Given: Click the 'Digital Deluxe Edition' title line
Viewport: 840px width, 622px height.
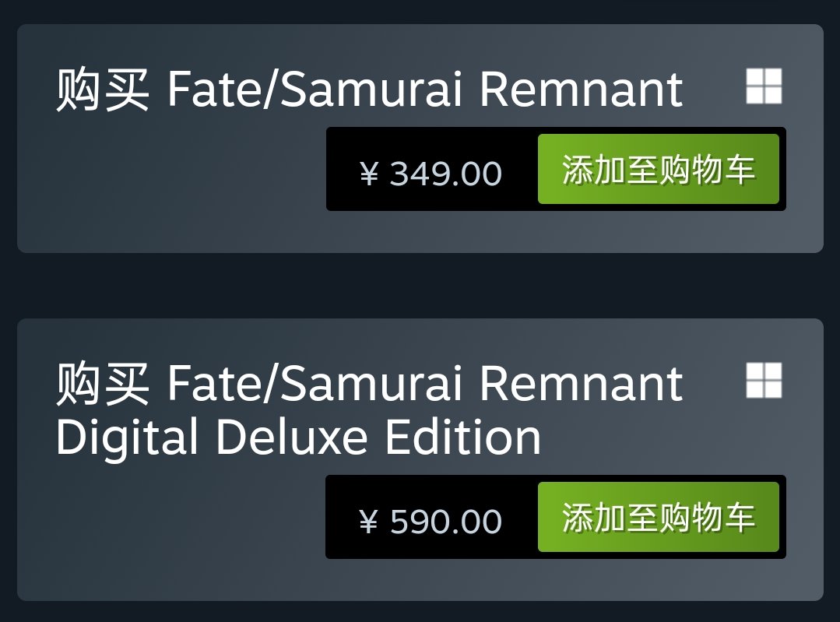Looking at the screenshot, I should [x=298, y=438].
